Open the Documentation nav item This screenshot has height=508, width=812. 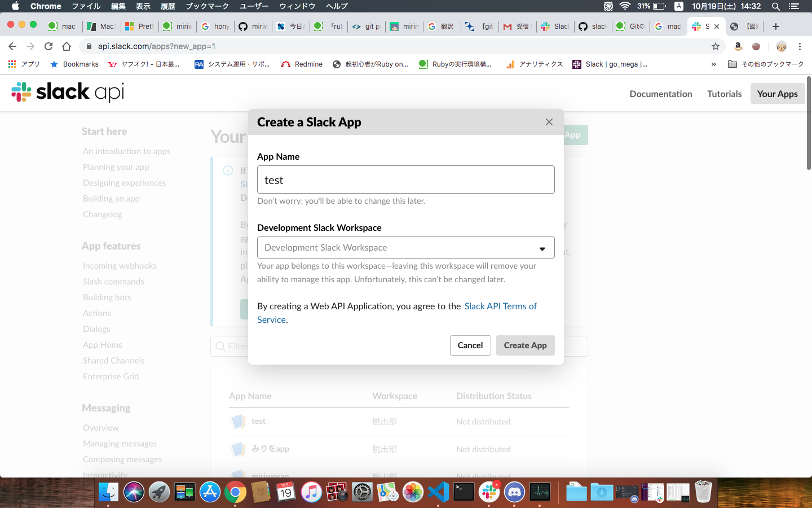point(661,94)
